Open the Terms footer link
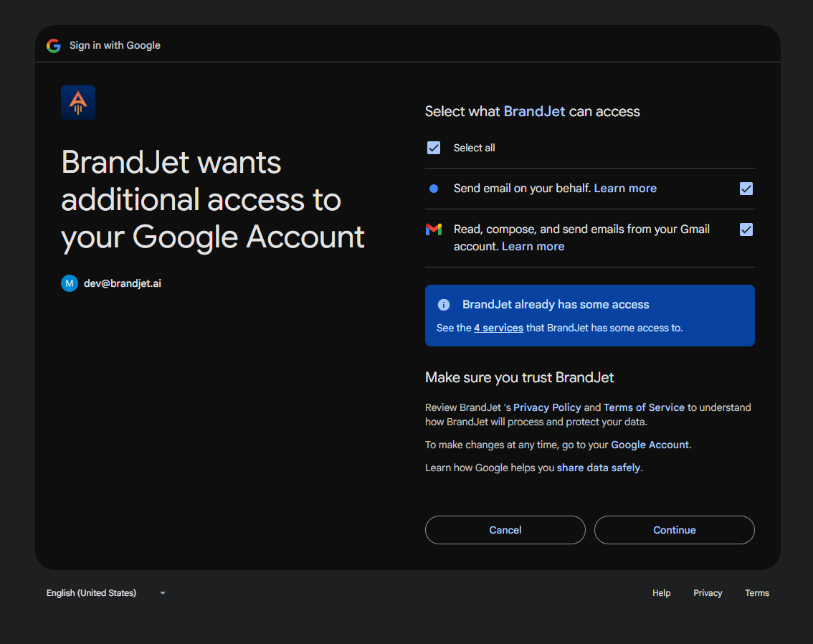Screen dimensions: 813x644 coord(756,592)
